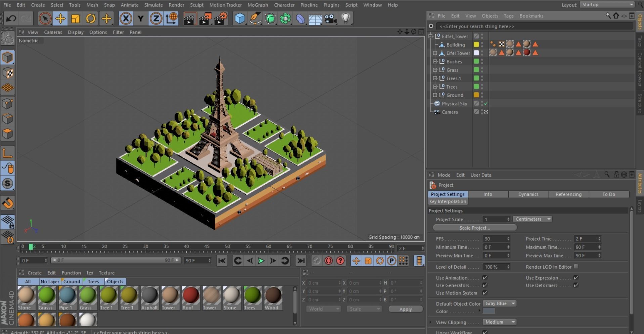The height and width of the screenshot is (334, 644).
Task: Open the Spline Pen tool
Action: click(255, 18)
